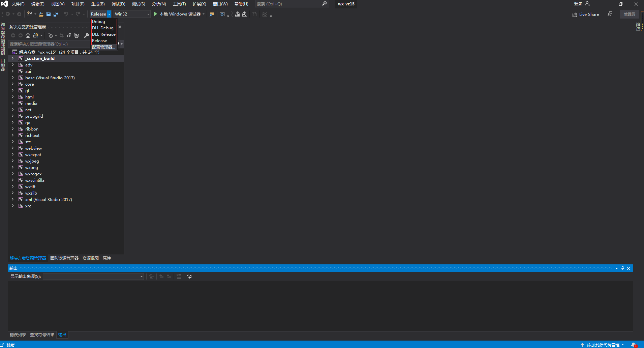Open the 调试(D) menu
The width and height of the screenshot is (644, 348).
pos(118,4)
